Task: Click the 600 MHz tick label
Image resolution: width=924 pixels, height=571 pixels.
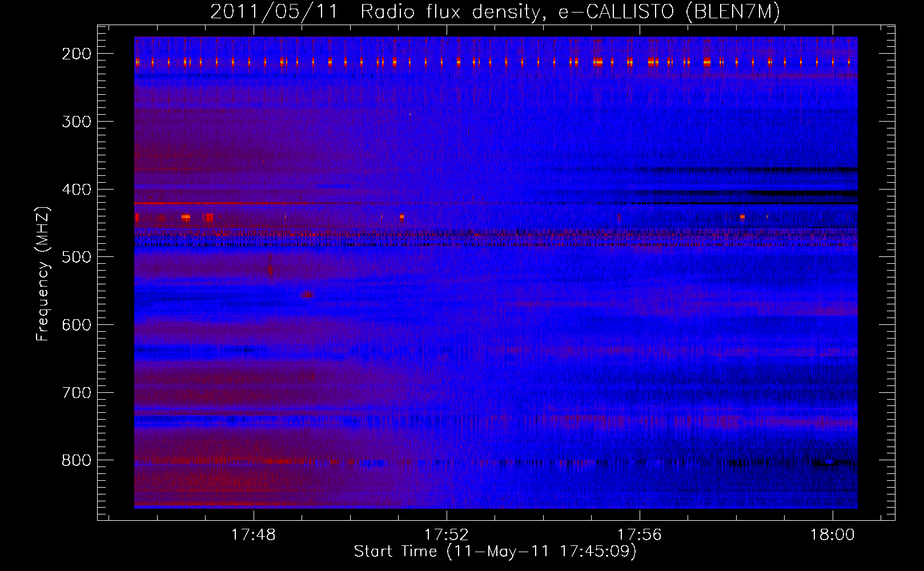Action: (x=77, y=325)
